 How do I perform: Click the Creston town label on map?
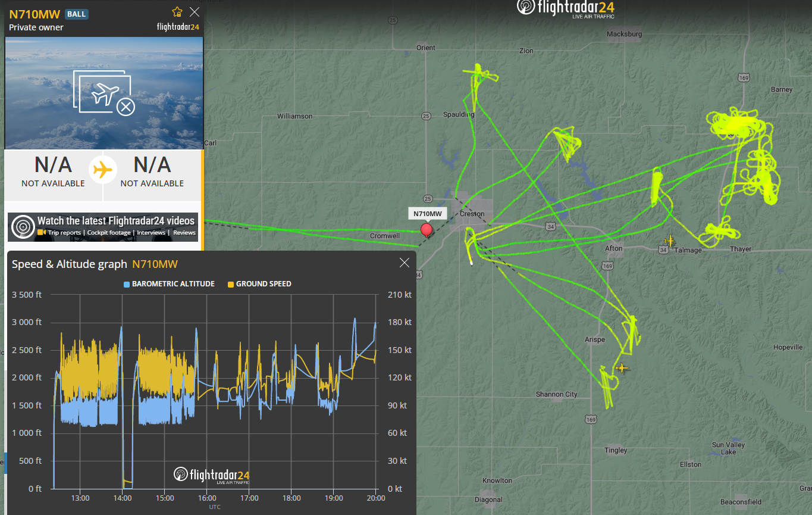click(x=472, y=214)
